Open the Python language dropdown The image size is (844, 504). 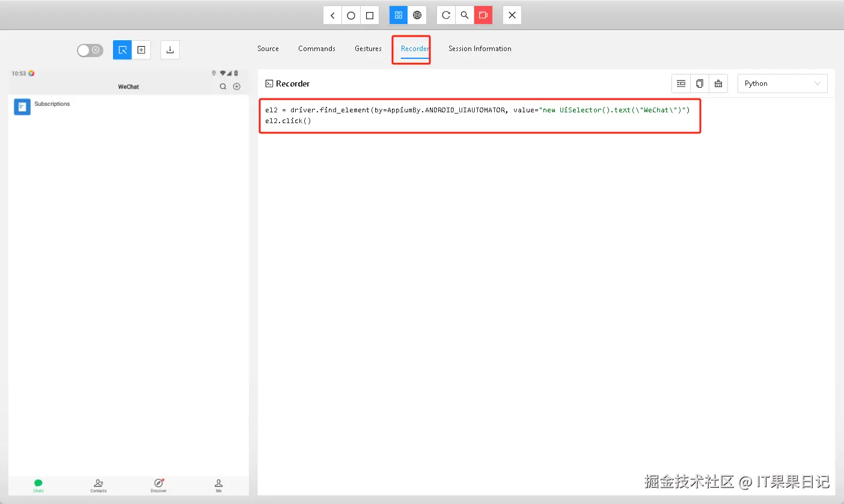click(783, 83)
